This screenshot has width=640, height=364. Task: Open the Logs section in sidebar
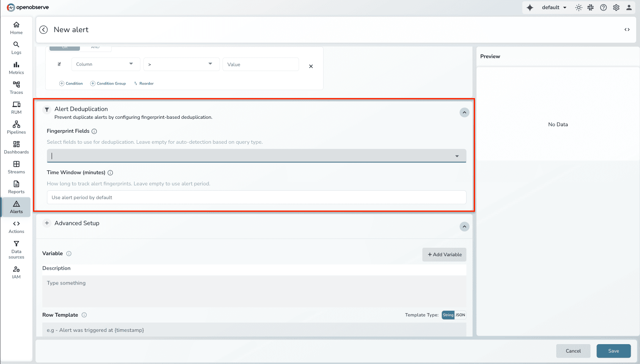[16, 47]
